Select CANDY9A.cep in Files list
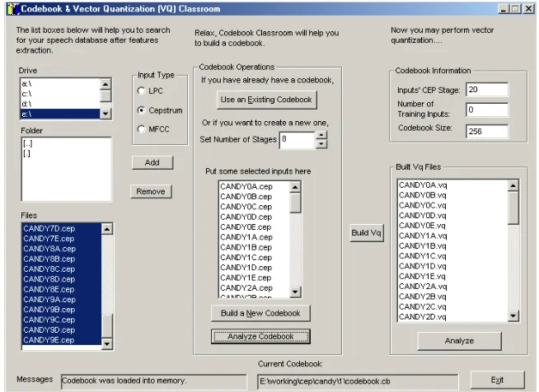 pos(62,300)
